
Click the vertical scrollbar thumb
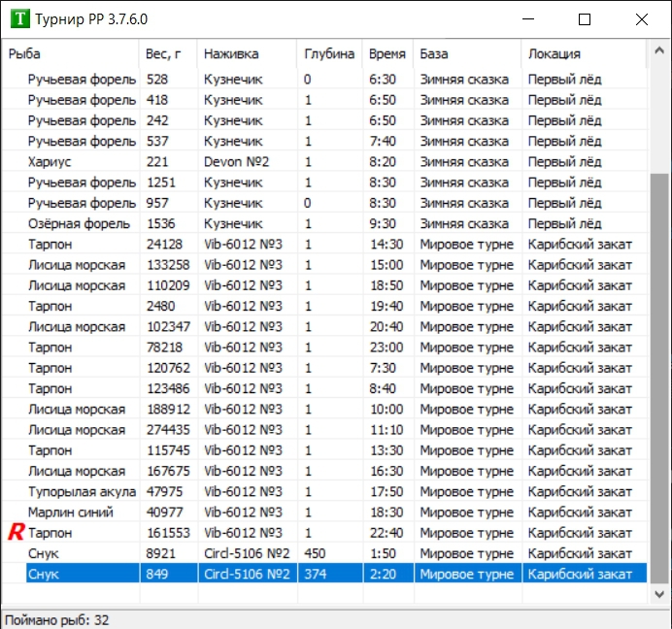[659, 378]
